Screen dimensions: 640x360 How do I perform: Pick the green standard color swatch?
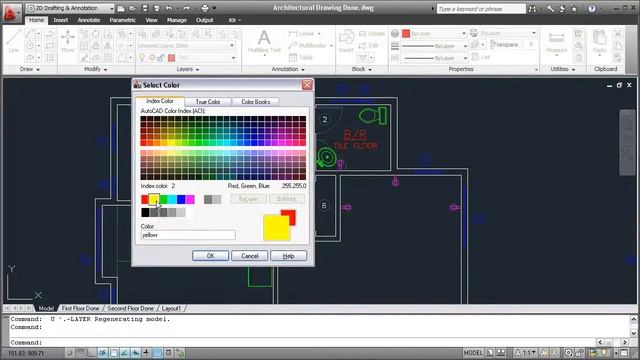click(x=163, y=199)
